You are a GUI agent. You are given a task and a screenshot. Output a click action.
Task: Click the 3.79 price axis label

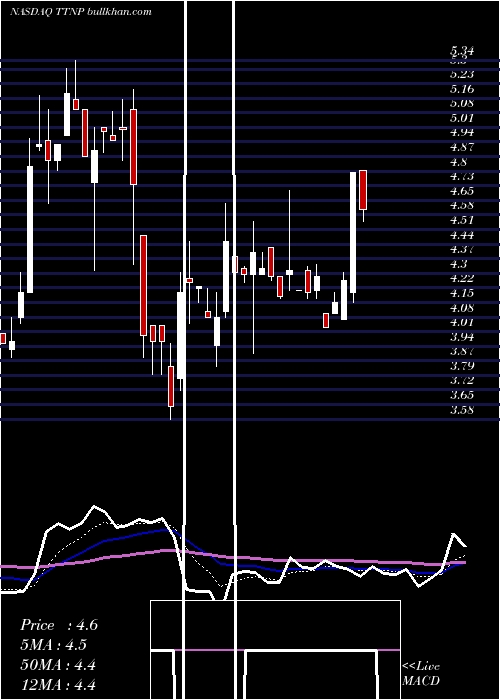pos(462,366)
